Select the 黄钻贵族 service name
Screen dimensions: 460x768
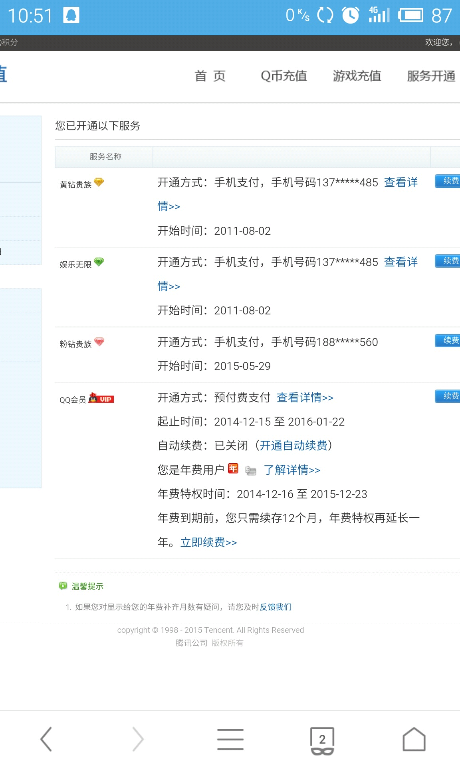pyautogui.click(x=75, y=185)
